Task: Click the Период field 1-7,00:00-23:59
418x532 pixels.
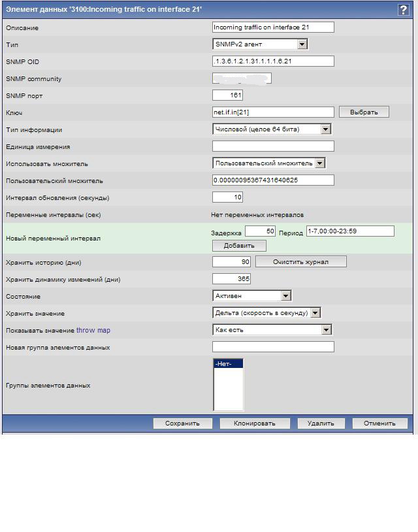Action: click(x=350, y=231)
